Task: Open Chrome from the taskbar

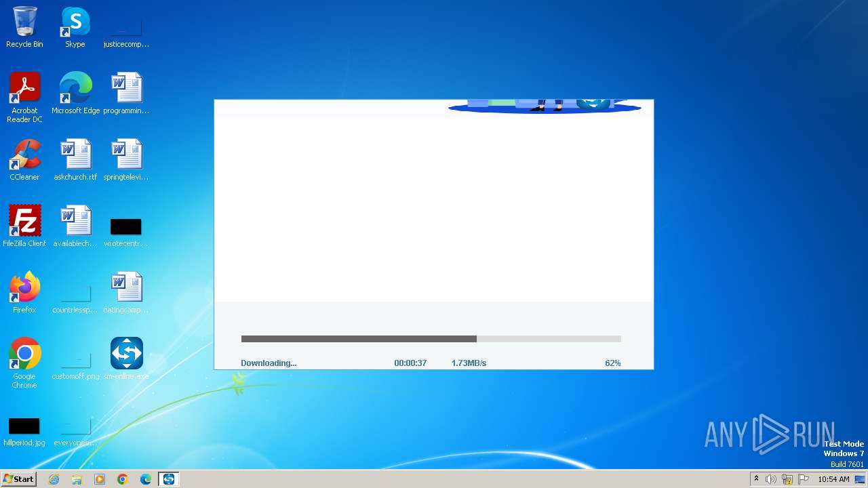Action: point(123,479)
